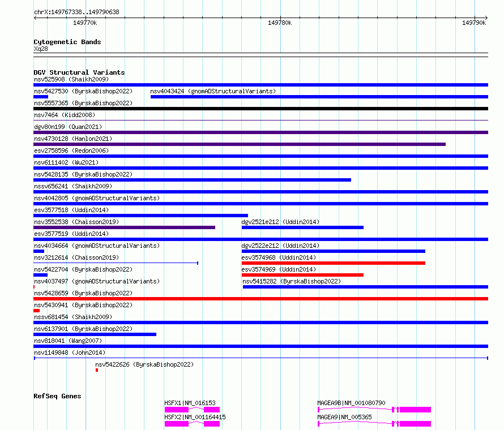Open nsv5415282 (ByrskaBishop2022) variant label
This screenshot has height=430, width=504.
point(292,281)
